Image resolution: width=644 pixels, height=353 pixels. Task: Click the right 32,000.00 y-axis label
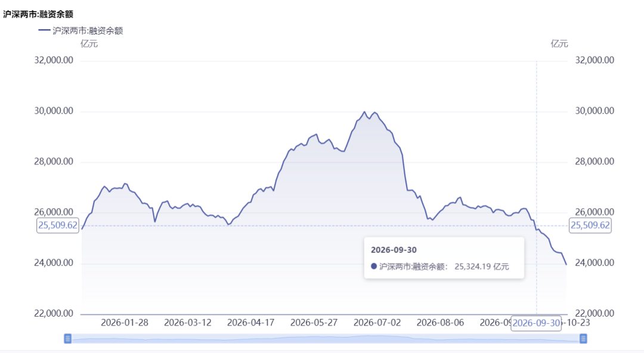(x=595, y=60)
